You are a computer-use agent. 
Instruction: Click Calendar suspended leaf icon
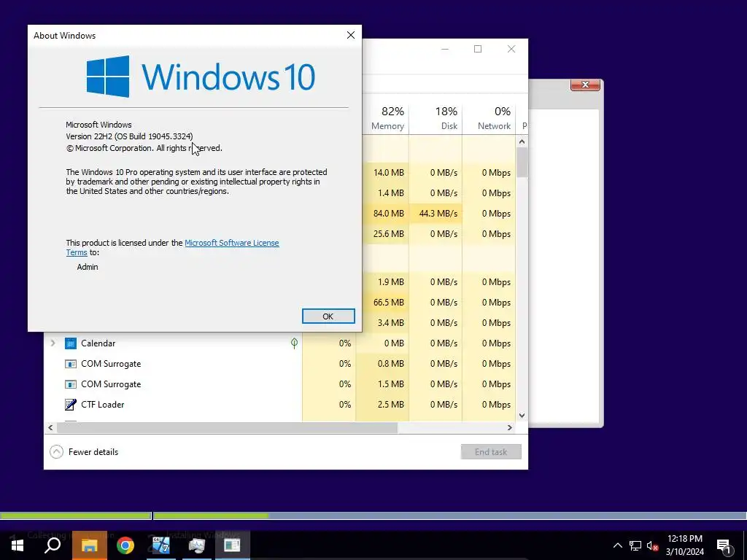point(295,343)
